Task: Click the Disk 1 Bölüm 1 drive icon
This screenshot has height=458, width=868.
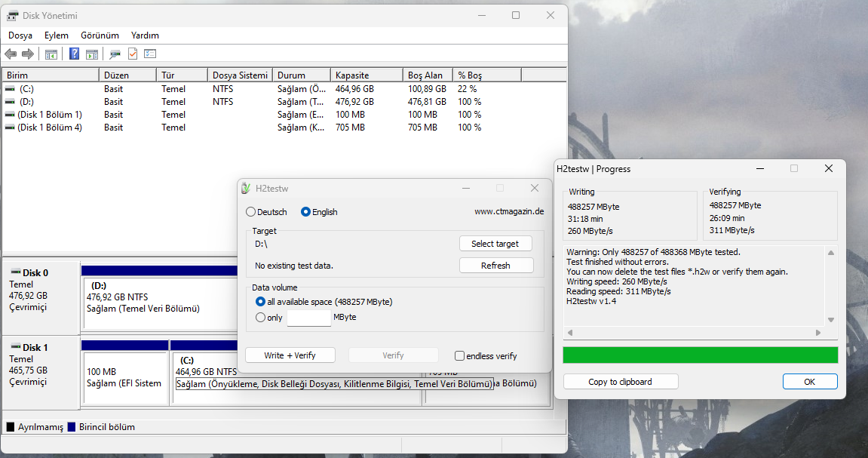Action: pyautogui.click(x=10, y=114)
